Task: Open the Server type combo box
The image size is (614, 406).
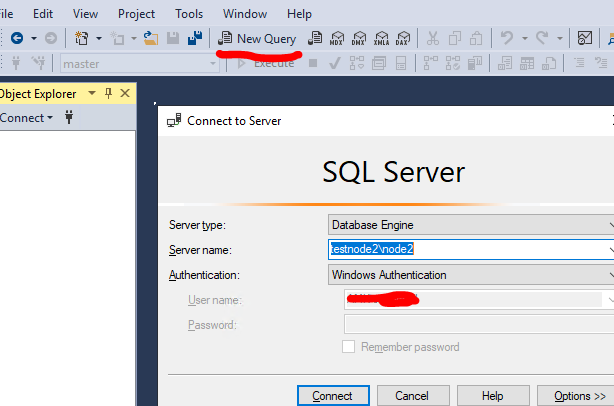Action: pyautogui.click(x=471, y=225)
